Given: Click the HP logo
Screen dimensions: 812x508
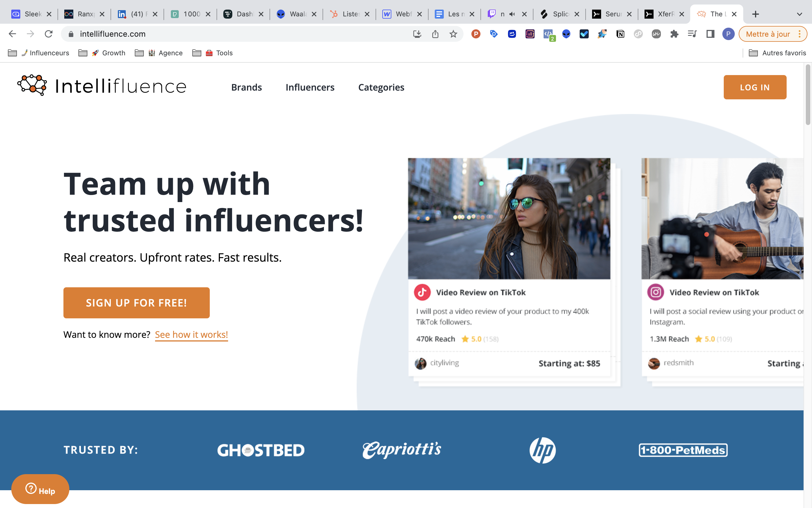Looking at the screenshot, I should pyautogui.click(x=542, y=450).
